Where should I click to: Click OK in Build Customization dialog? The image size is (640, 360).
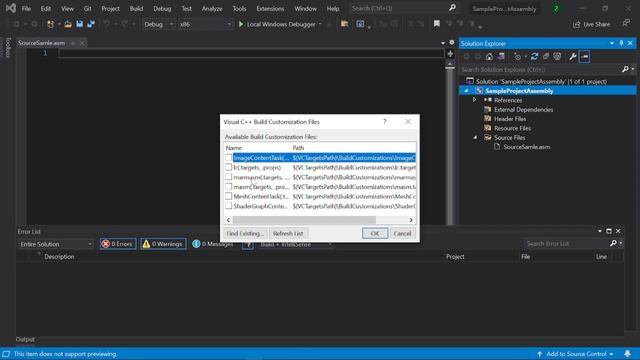(375, 233)
